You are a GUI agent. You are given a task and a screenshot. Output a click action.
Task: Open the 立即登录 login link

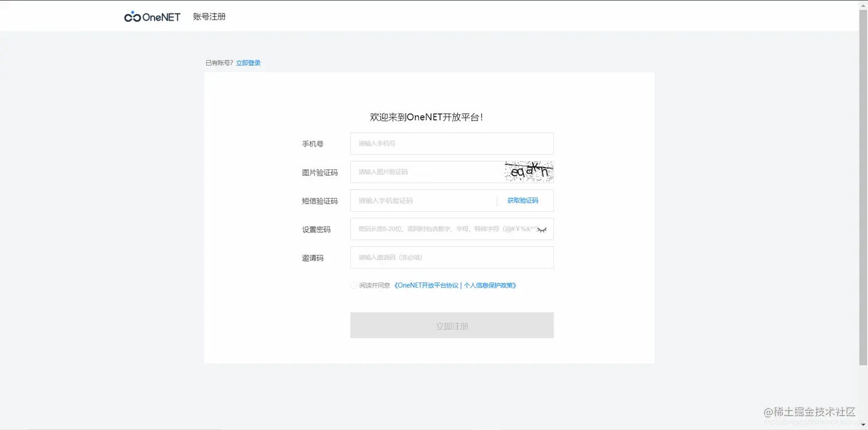pyautogui.click(x=248, y=63)
